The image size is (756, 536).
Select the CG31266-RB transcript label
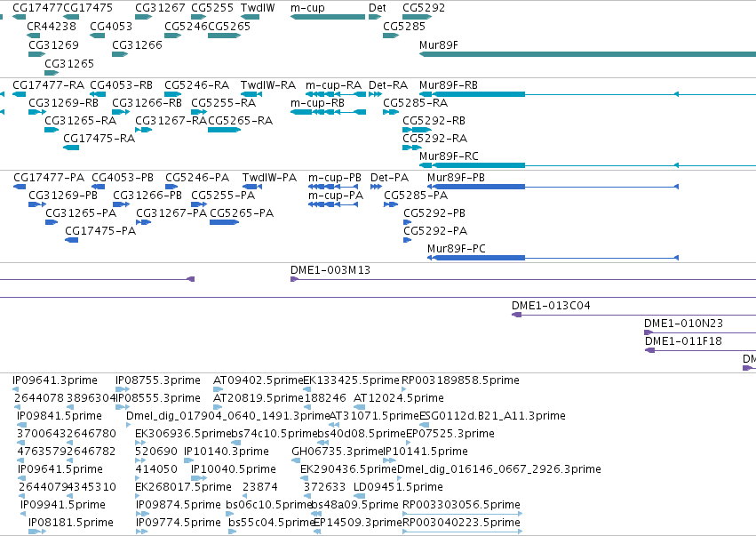[147, 103]
